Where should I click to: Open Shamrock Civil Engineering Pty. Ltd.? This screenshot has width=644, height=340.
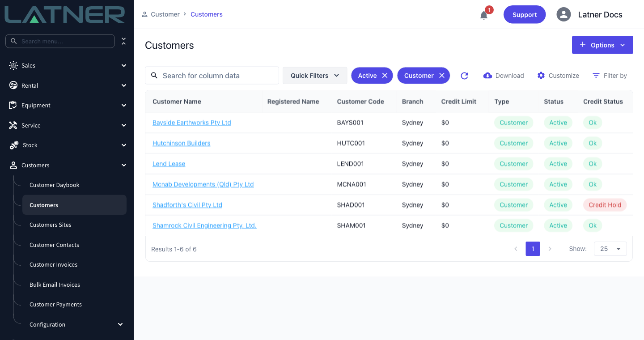(x=204, y=225)
